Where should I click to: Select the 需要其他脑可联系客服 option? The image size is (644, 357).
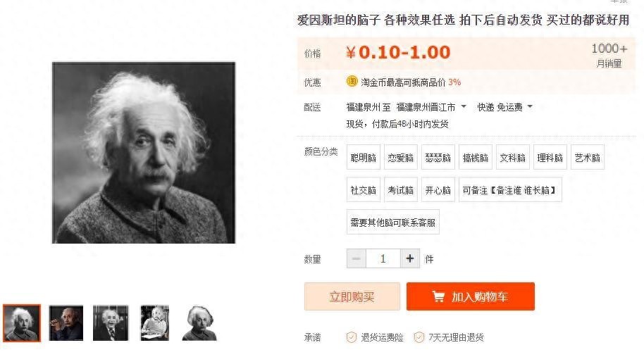point(393,222)
